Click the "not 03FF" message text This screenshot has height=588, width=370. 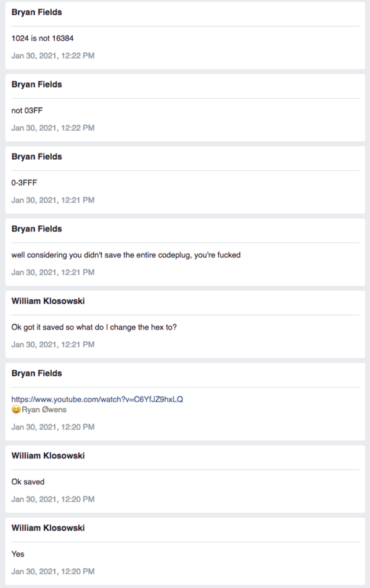pyautogui.click(x=27, y=110)
